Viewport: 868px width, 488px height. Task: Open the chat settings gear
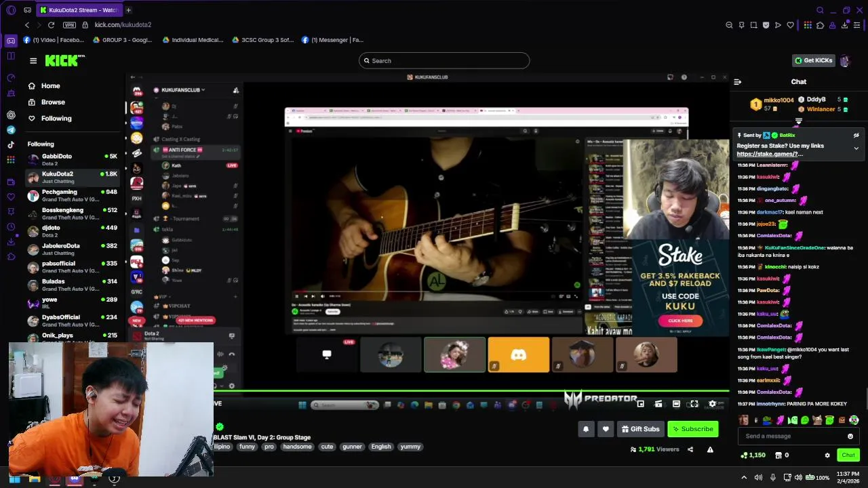827,455
